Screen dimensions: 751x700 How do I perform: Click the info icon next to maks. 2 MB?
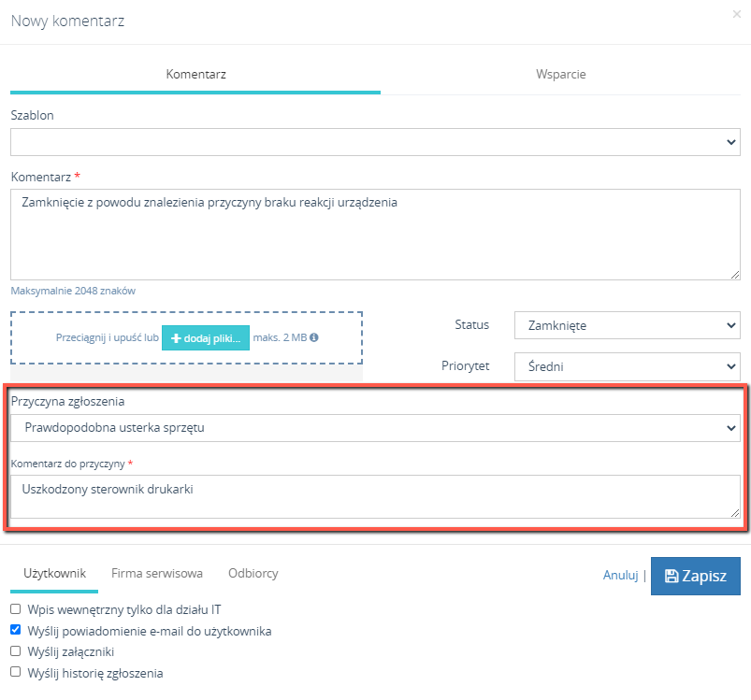click(313, 337)
